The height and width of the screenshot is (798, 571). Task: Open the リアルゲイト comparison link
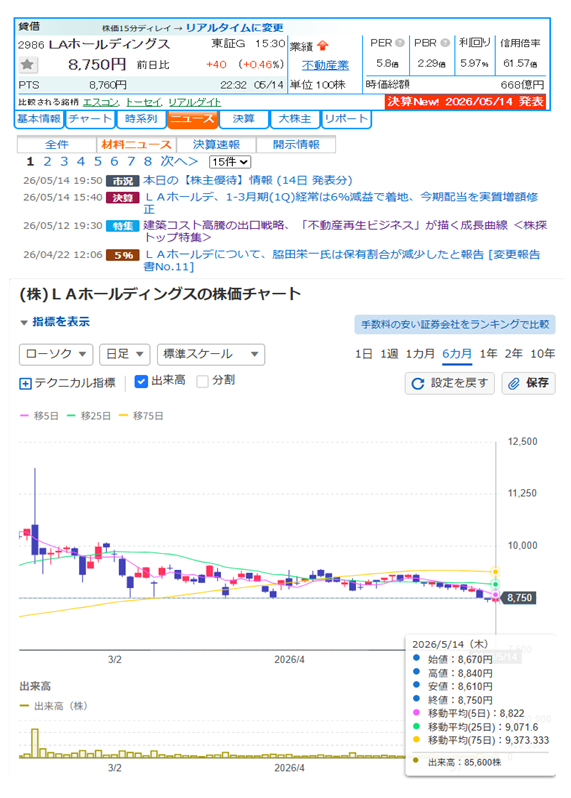point(195,102)
